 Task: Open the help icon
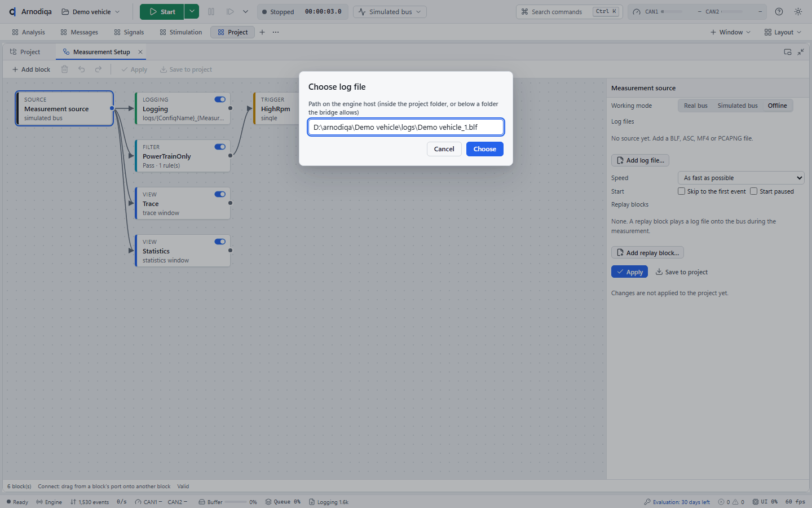click(x=779, y=12)
